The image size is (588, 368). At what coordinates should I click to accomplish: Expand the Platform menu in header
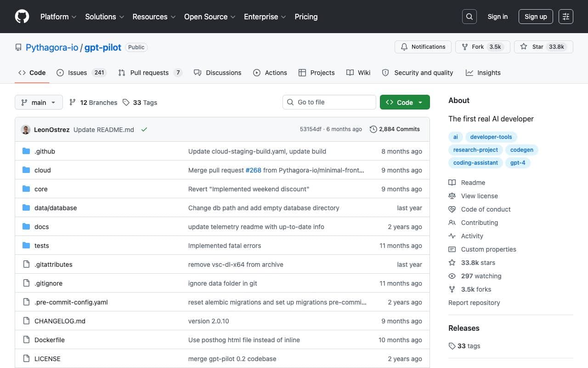(58, 17)
